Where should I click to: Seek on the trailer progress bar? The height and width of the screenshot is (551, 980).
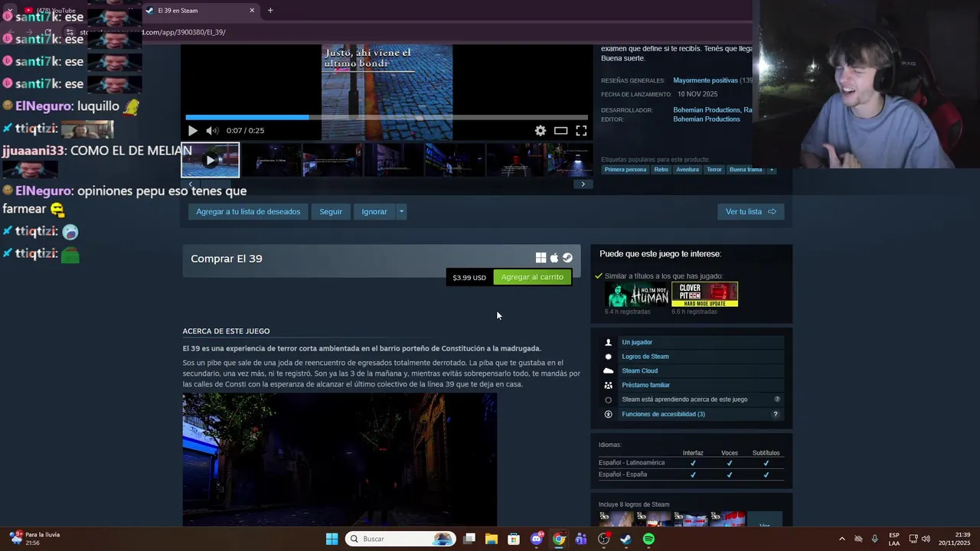coord(387,117)
